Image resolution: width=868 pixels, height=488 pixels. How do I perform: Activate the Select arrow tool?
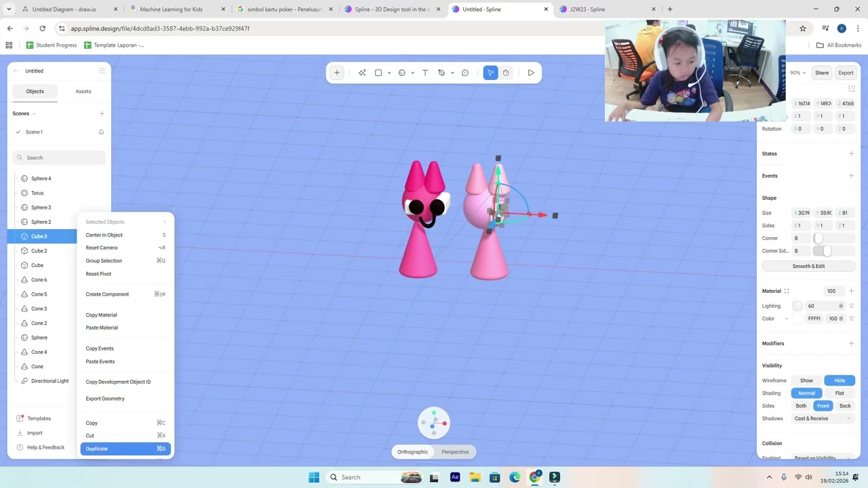(490, 73)
